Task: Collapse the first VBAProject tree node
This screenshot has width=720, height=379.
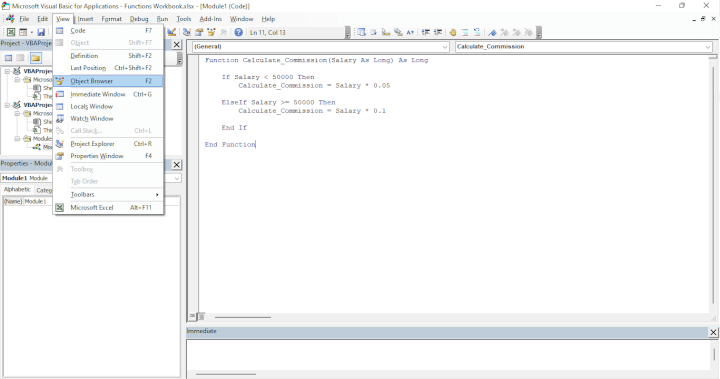Action: tap(7, 71)
